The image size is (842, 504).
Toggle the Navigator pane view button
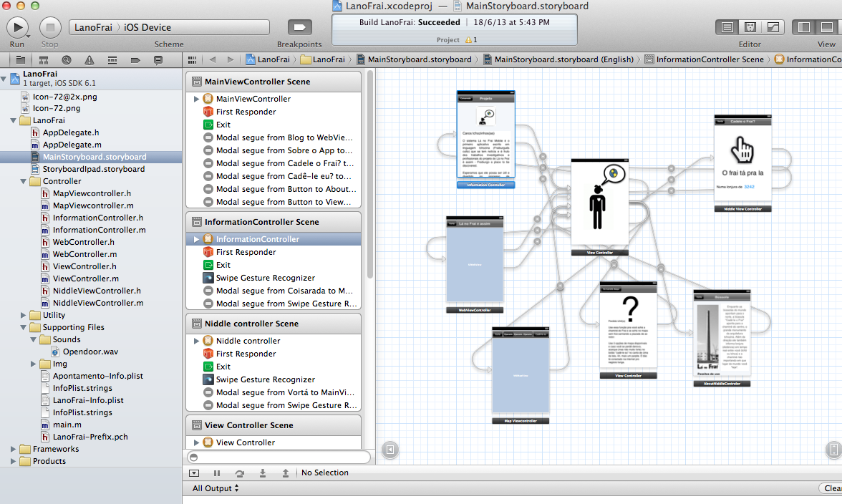(804, 27)
